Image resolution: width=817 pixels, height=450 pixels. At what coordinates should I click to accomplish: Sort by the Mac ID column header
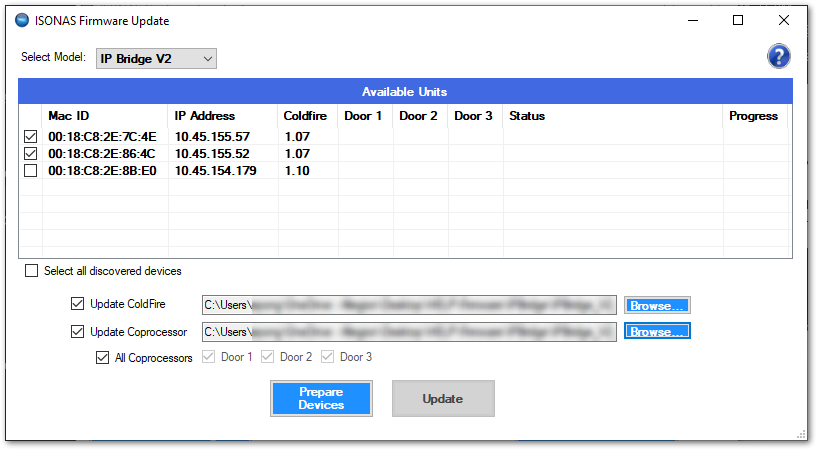coord(105,116)
